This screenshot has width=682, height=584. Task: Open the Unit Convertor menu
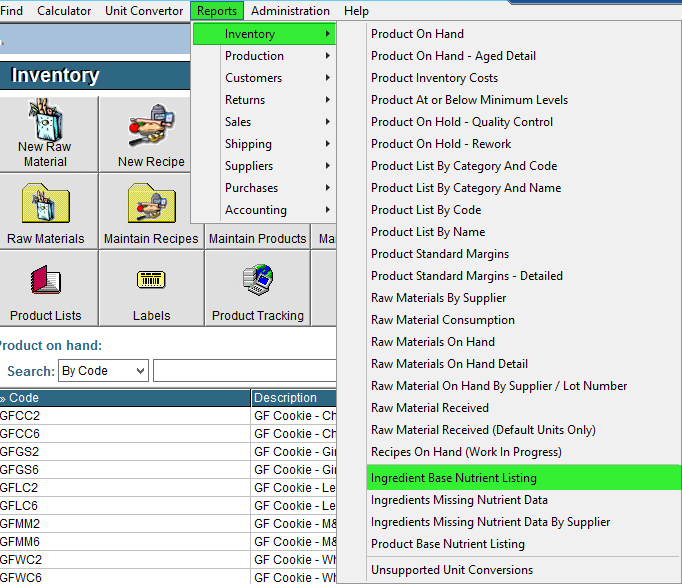[x=144, y=10]
